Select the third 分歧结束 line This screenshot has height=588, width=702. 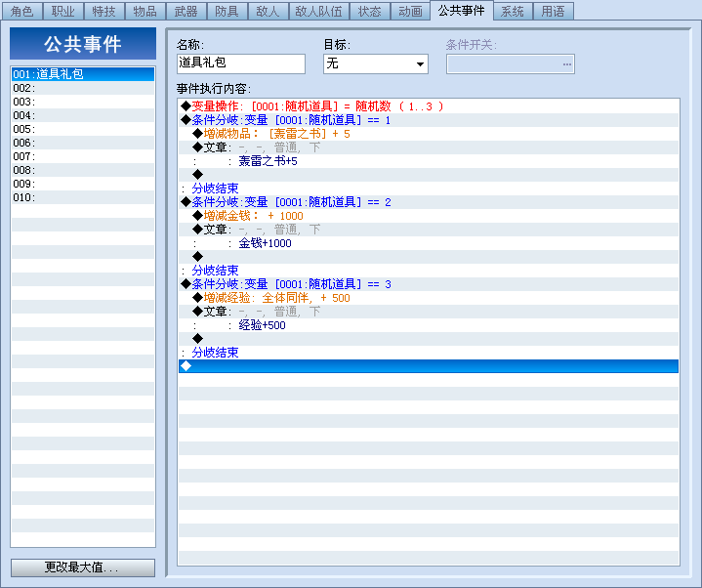click(429, 353)
